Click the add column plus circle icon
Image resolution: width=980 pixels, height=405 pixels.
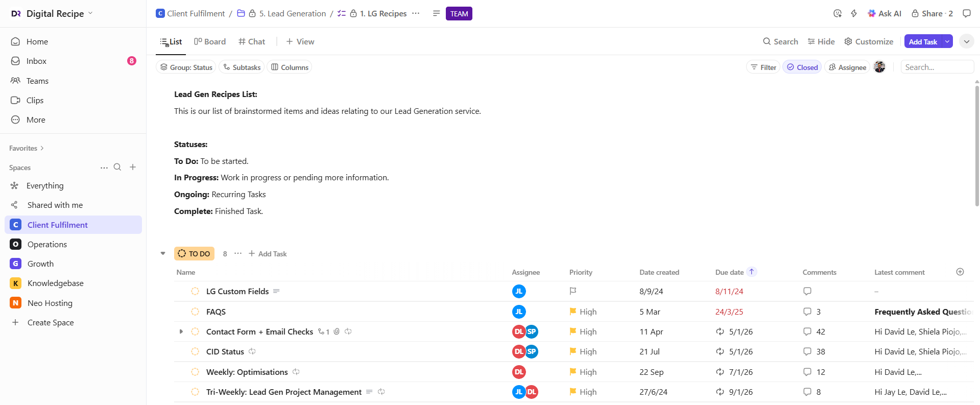960,272
